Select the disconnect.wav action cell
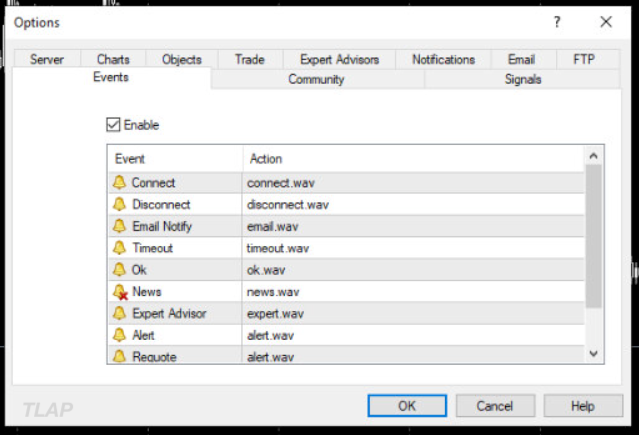Screen dimensions: 639x435 coord(413,204)
